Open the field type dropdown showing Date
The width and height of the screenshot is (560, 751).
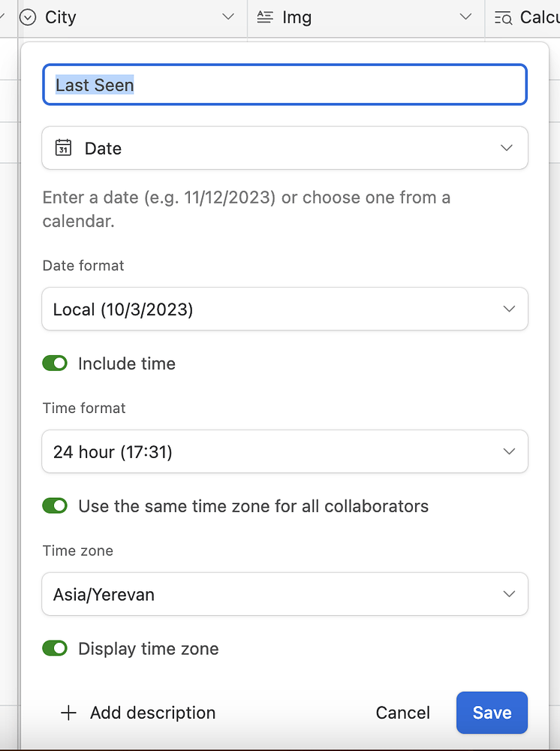(x=285, y=148)
